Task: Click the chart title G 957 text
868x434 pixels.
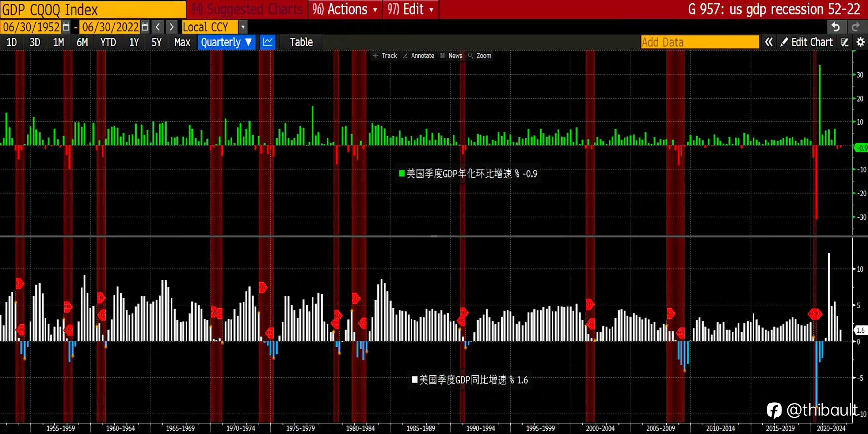Action: pyautogui.click(x=774, y=9)
